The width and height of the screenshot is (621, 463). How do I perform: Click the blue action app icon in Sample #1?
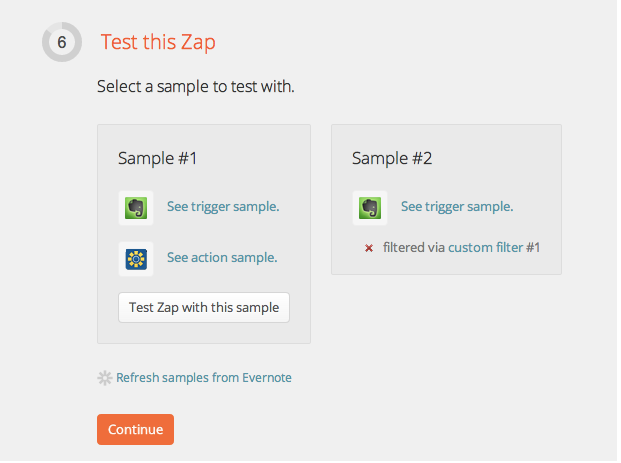(x=136, y=258)
